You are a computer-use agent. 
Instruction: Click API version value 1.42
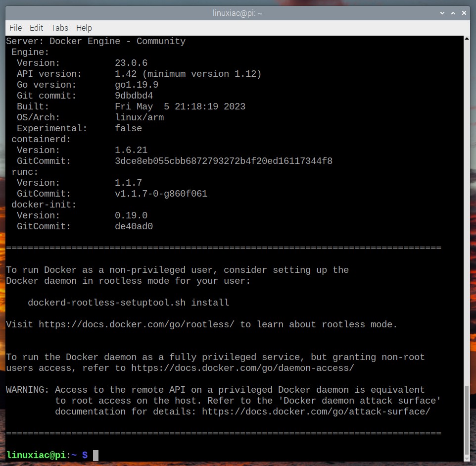click(126, 74)
